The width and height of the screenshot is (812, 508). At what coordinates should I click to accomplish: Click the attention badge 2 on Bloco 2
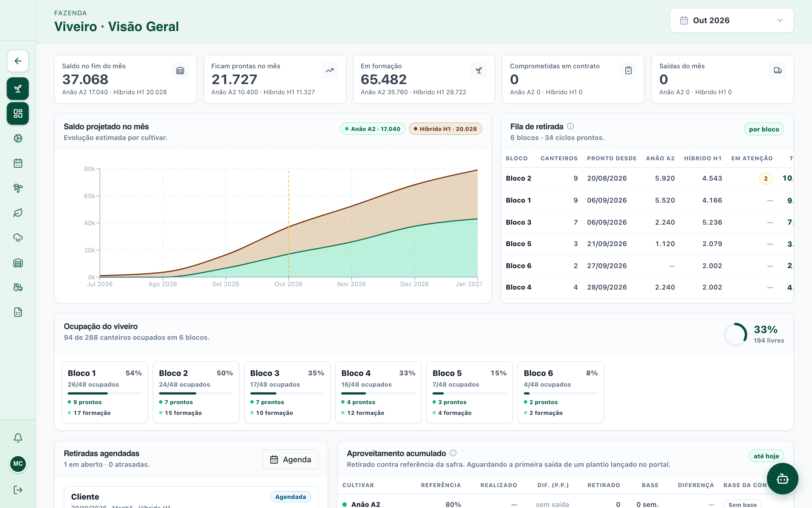766,178
